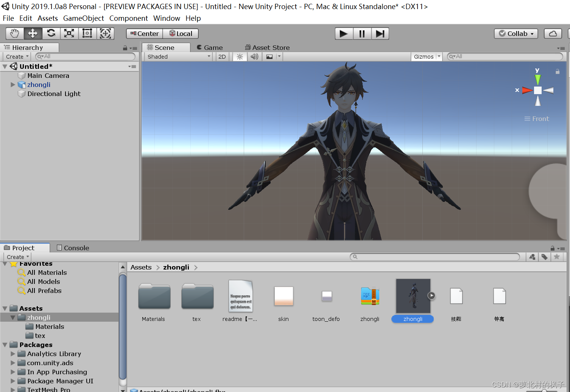The height and width of the screenshot is (392, 570).
Task: Click Search by Label icon
Action: (544, 257)
